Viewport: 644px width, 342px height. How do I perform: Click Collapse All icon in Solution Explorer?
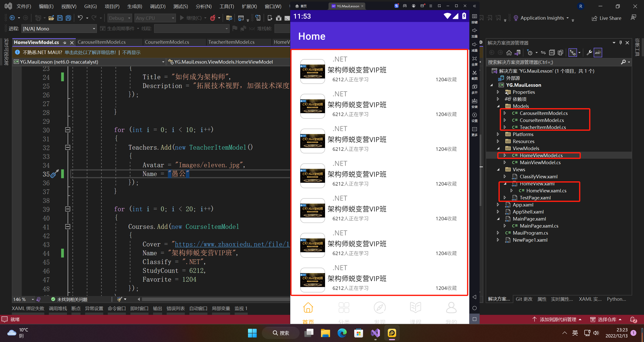click(x=552, y=53)
